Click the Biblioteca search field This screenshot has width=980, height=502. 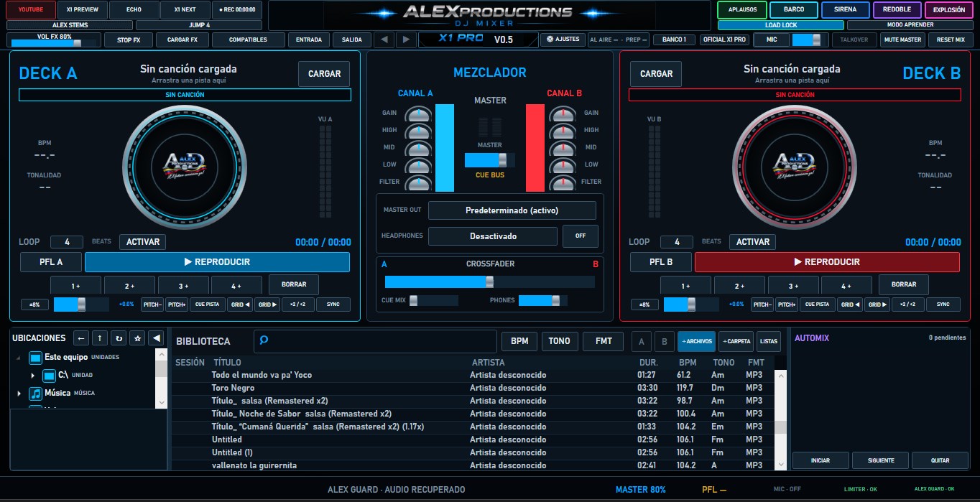[376, 341]
